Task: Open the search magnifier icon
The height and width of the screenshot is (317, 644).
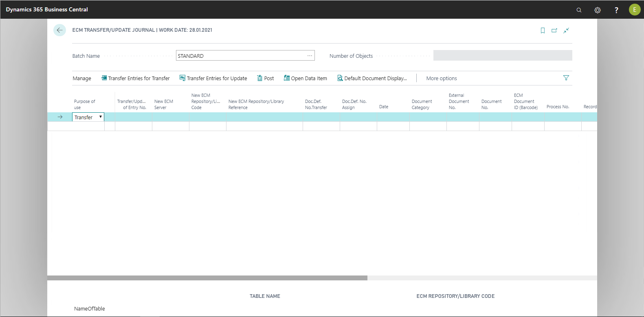Action: click(579, 10)
